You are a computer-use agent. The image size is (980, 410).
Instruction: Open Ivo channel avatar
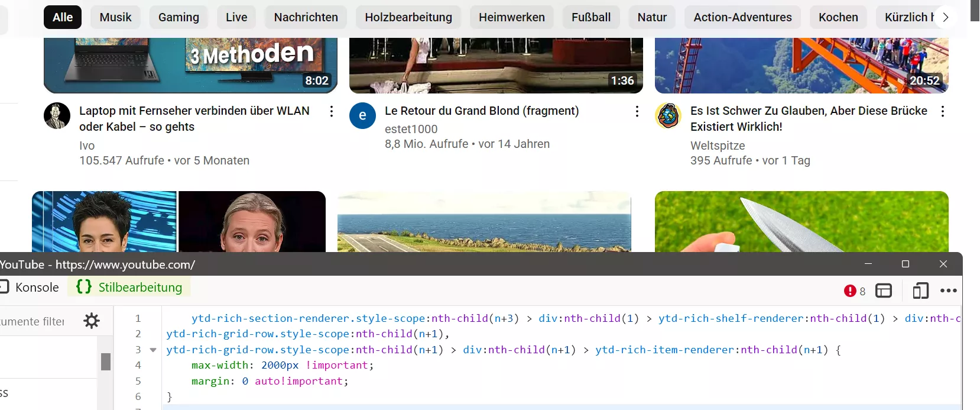tap(57, 116)
